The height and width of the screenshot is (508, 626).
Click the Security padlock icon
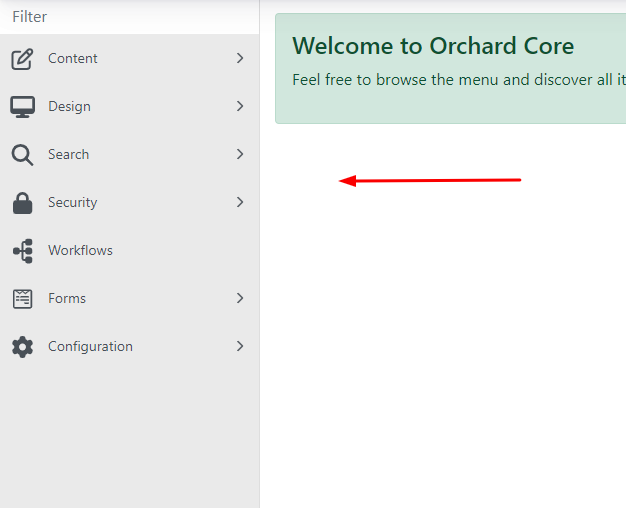22,203
